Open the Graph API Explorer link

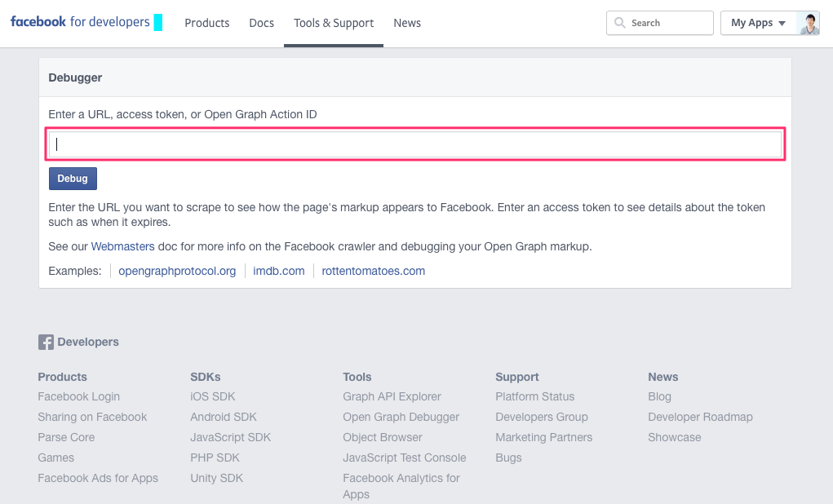click(392, 396)
